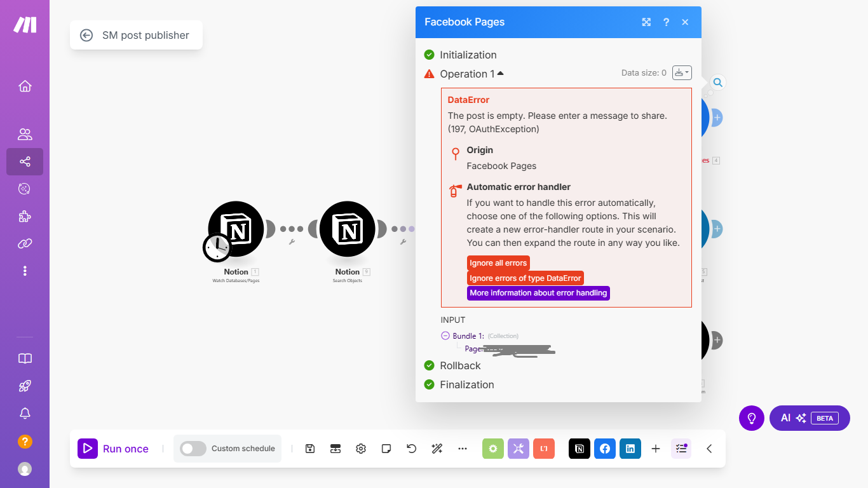Open the Scenario inputs and outputs icon
868x488 pixels.
pyautogui.click(x=336, y=449)
